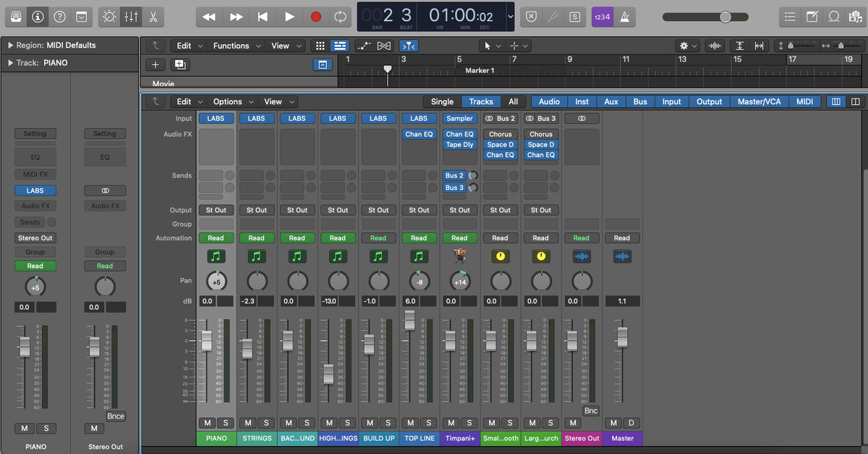The height and width of the screenshot is (454, 868).
Task: Click the Record button in the transport
Action: 315,16
